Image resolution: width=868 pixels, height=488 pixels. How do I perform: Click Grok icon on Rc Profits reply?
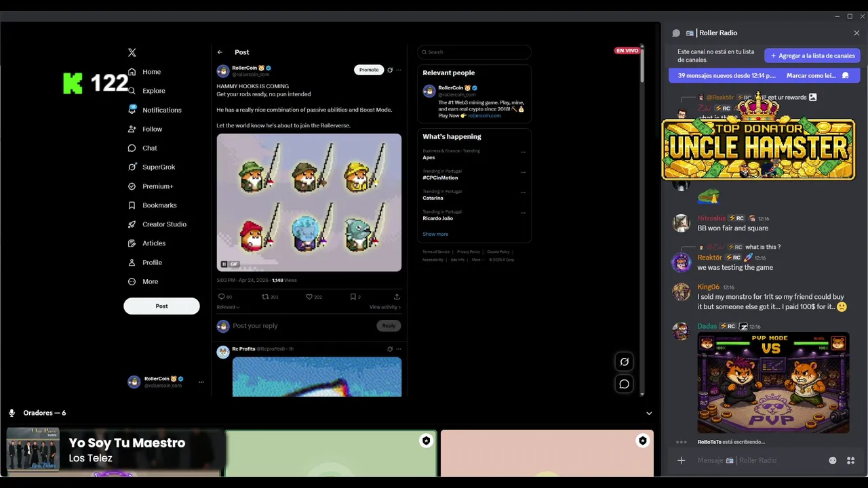(390, 349)
